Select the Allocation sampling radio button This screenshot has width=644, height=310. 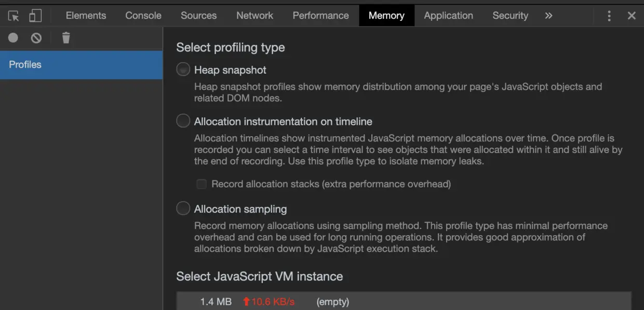pos(183,209)
